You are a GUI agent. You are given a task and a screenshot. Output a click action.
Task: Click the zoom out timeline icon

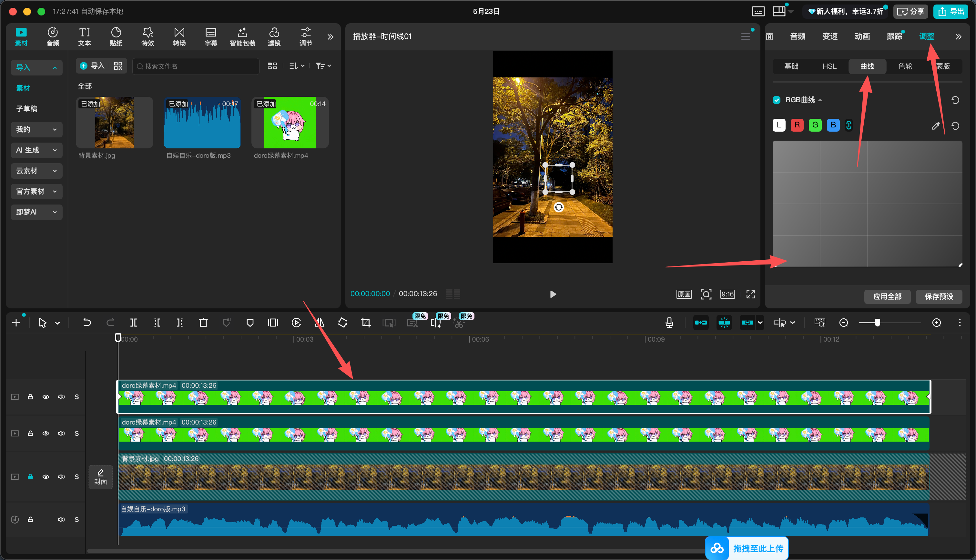[x=844, y=323]
